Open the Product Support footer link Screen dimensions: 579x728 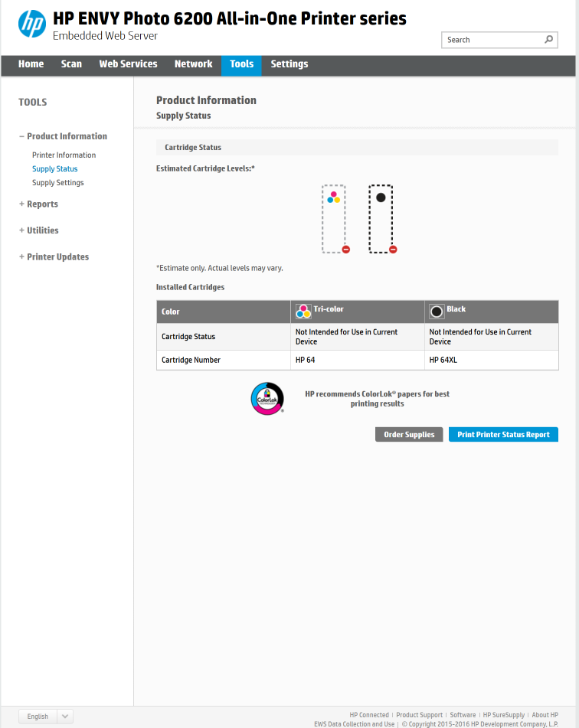coord(419,715)
